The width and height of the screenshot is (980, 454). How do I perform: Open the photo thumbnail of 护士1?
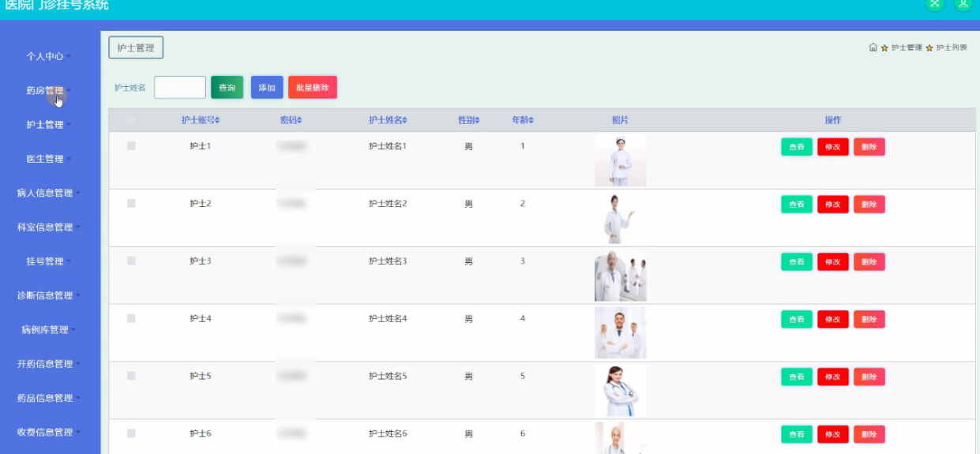(x=620, y=160)
